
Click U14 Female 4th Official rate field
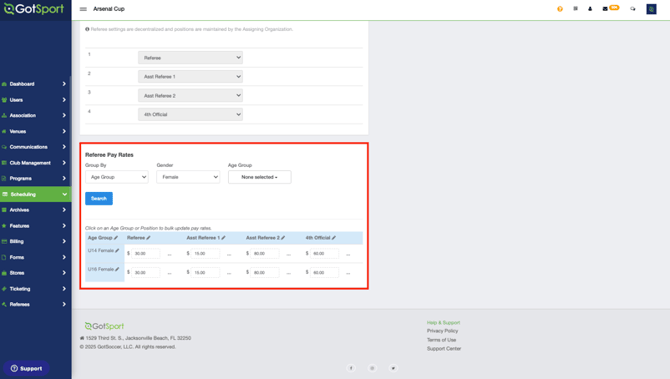[x=324, y=253]
